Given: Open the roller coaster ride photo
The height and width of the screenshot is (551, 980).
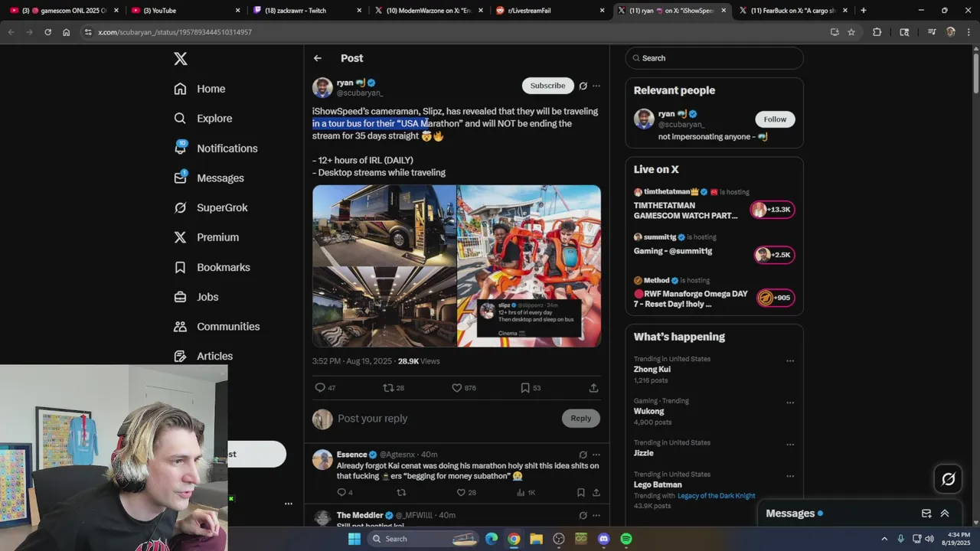Looking at the screenshot, I should click(529, 266).
